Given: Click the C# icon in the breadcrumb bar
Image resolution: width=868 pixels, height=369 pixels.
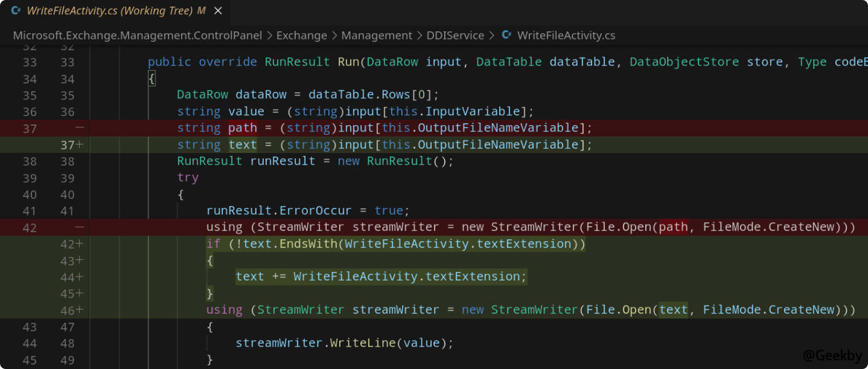Looking at the screenshot, I should coord(506,35).
